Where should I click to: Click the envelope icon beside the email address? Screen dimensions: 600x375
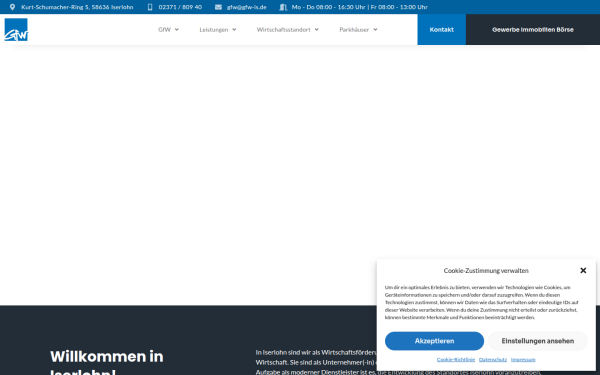218,7
